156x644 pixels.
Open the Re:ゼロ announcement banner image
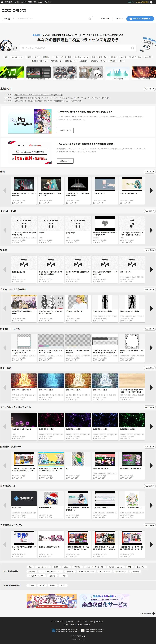[x=30, y=121]
